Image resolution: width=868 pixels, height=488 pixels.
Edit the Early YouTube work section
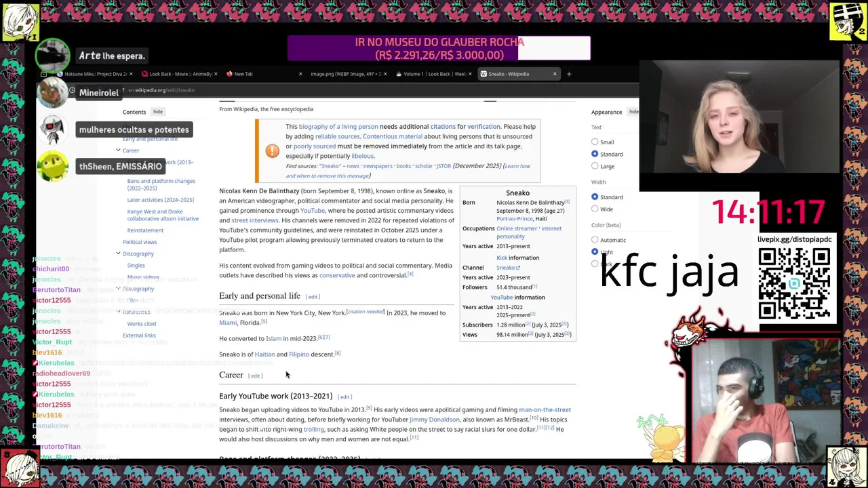[x=344, y=397]
